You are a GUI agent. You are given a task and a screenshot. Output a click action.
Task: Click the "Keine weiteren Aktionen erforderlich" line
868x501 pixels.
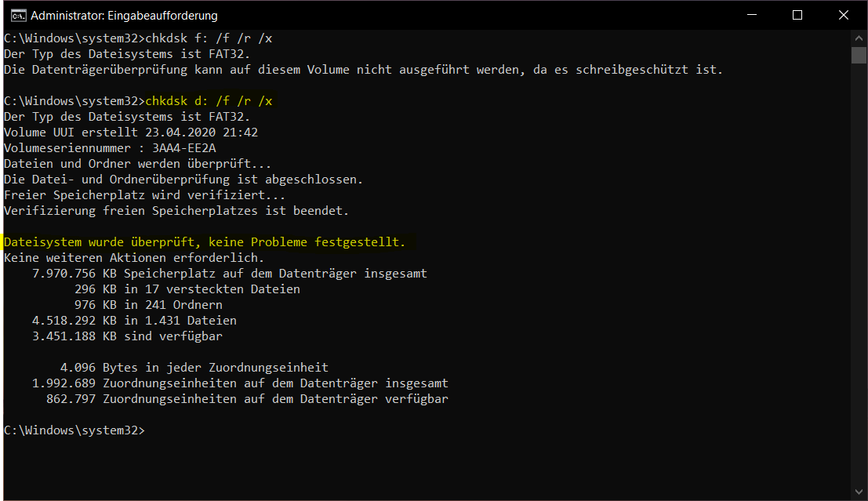pos(134,258)
